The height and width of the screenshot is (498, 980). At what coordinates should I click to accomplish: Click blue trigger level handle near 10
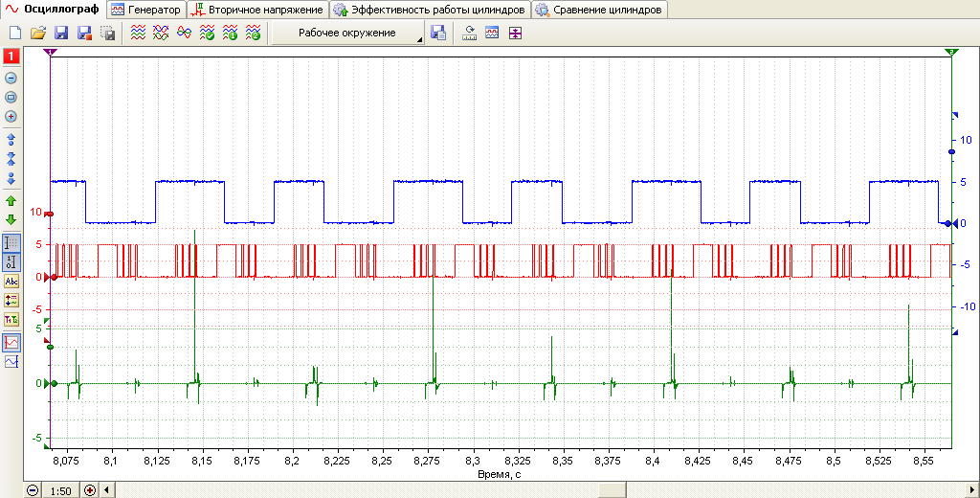click(952, 152)
